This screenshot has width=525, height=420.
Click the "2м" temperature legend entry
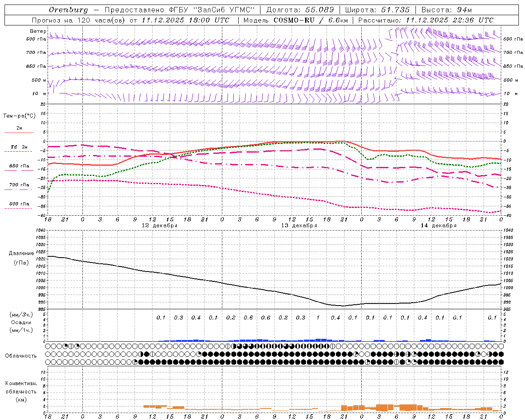tap(19, 128)
